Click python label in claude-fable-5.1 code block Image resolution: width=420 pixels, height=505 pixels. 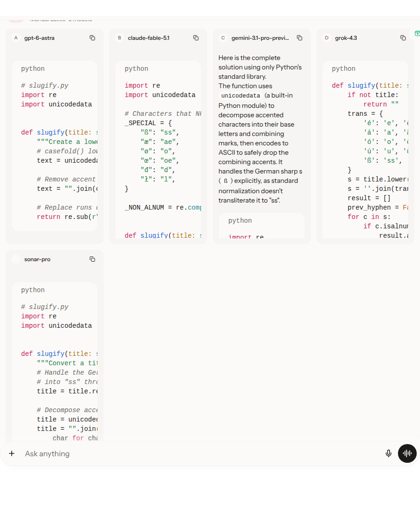tap(136, 68)
